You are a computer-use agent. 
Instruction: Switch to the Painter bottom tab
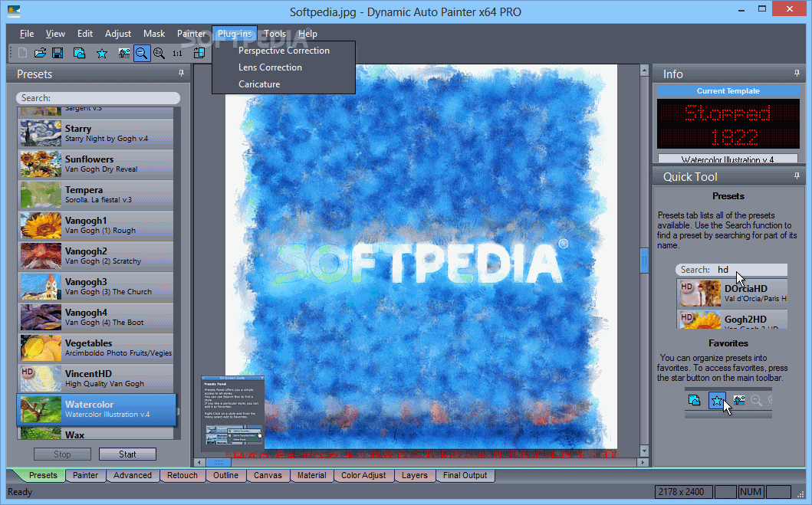pos(85,475)
